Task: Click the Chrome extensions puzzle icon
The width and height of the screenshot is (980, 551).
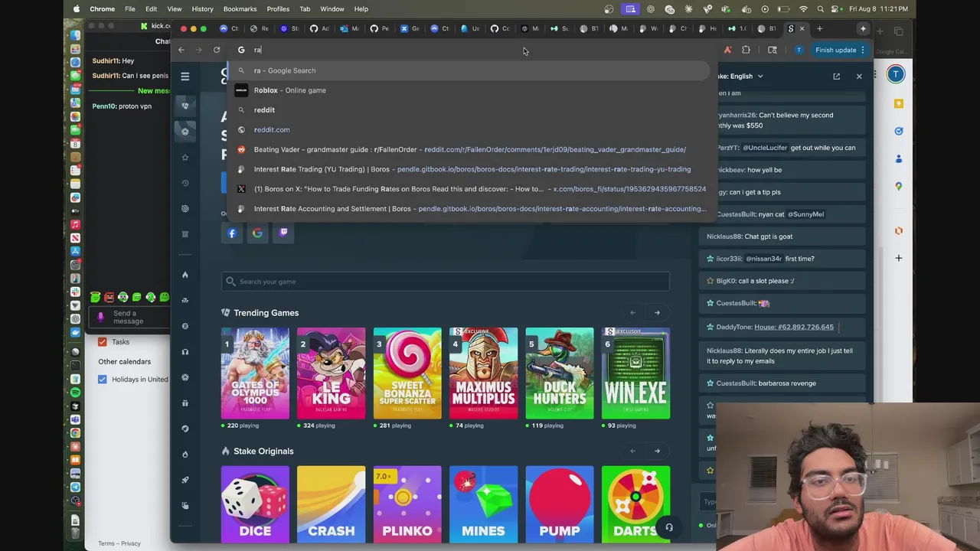Action: point(746,50)
